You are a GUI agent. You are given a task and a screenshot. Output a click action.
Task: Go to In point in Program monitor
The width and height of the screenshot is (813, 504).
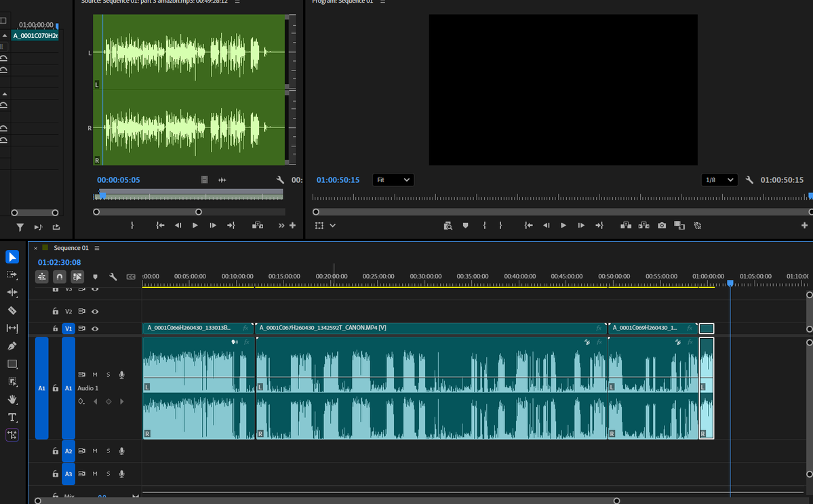coord(528,226)
